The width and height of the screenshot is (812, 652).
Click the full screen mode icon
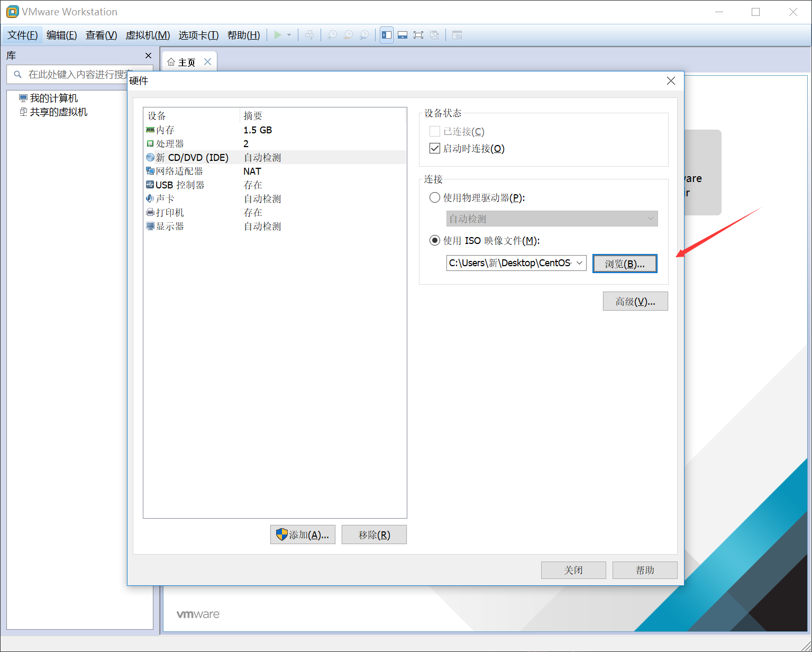[x=418, y=35]
